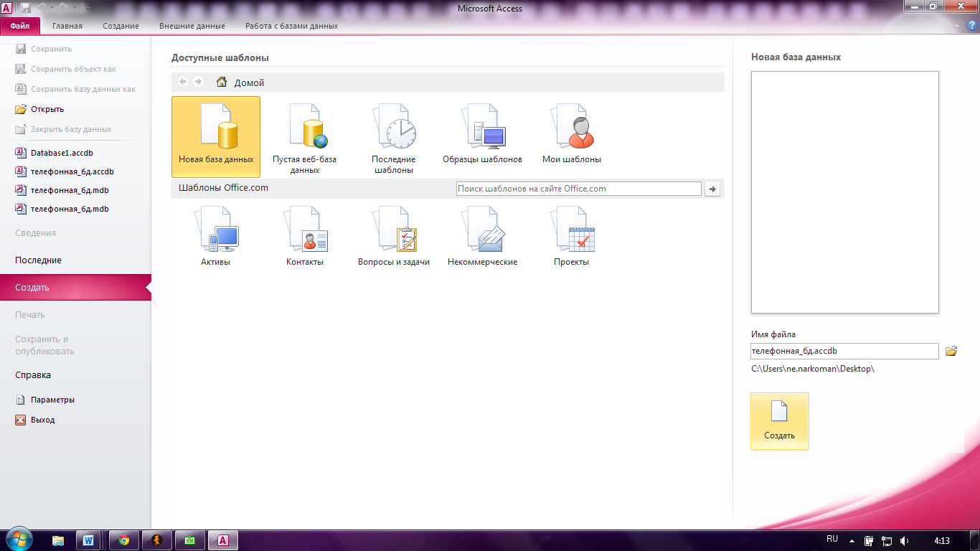Select the Некоммерческие template icon
This screenshot has width=980, height=551.
tap(483, 230)
